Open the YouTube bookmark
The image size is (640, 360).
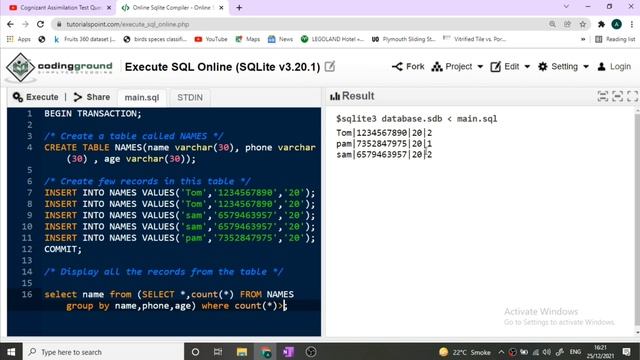coord(211,39)
